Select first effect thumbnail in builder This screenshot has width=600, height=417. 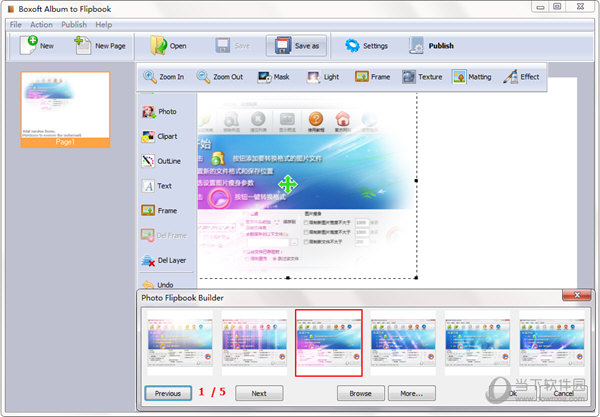(x=180, y=343)
